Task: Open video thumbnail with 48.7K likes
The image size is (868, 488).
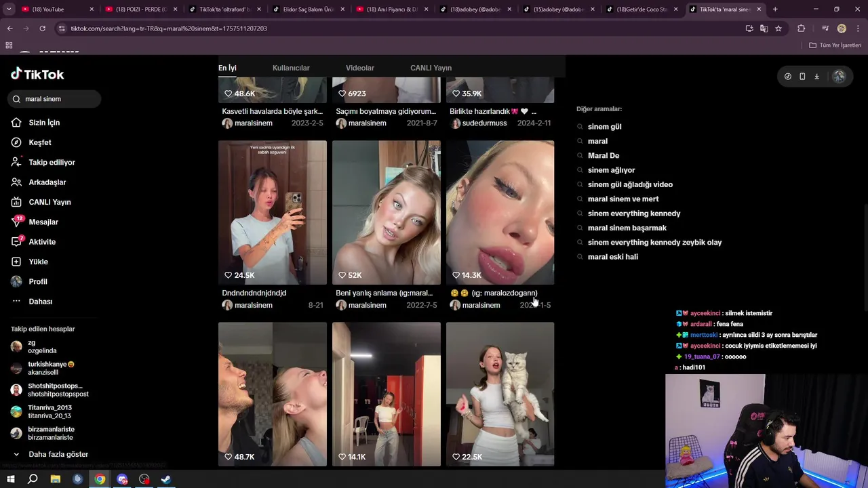Action: tap(273, 394)
